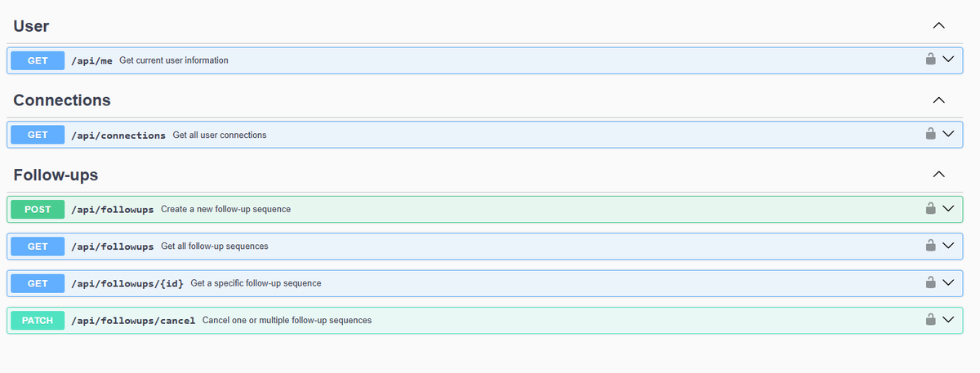
Task: Expand the 'Get all follow-up sequences' arrow
Action: [948, 246]
